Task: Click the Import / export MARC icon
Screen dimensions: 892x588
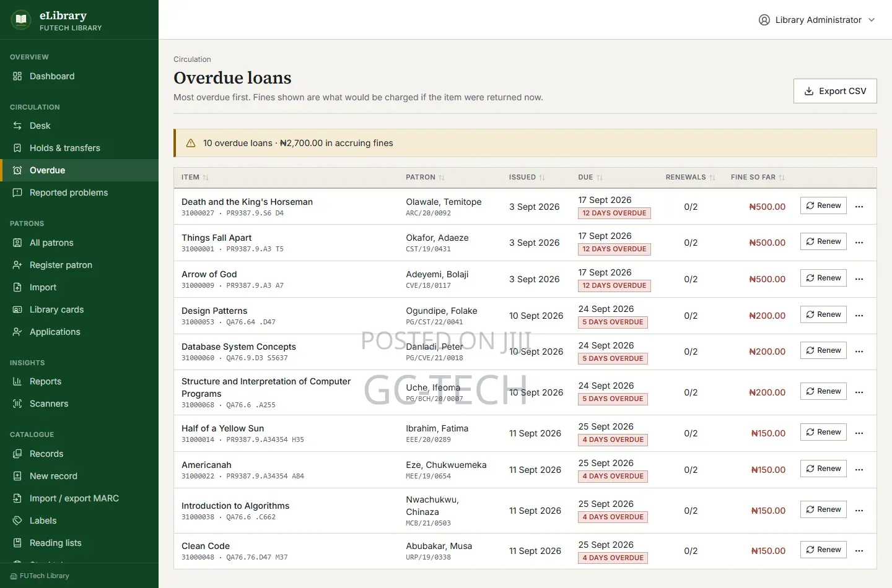Action: [17, 498]
